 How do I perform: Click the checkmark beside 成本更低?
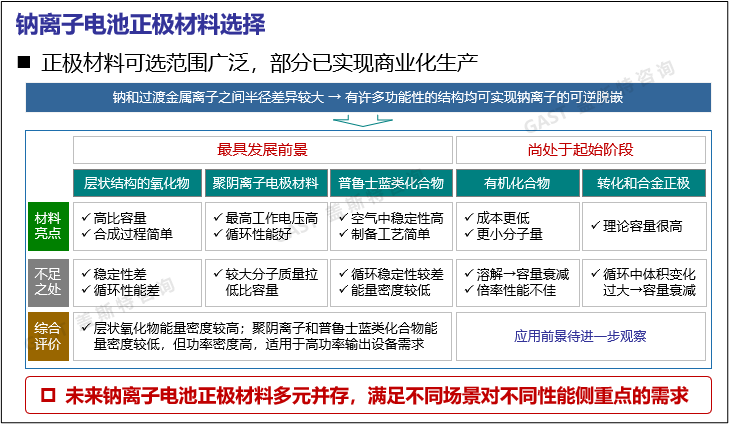click(x=468, y=218)
